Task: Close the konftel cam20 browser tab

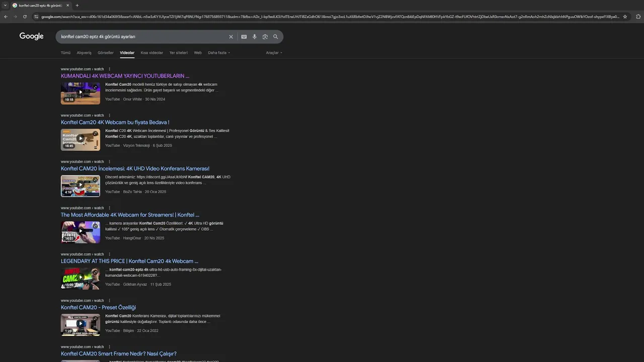Action: 68,6
